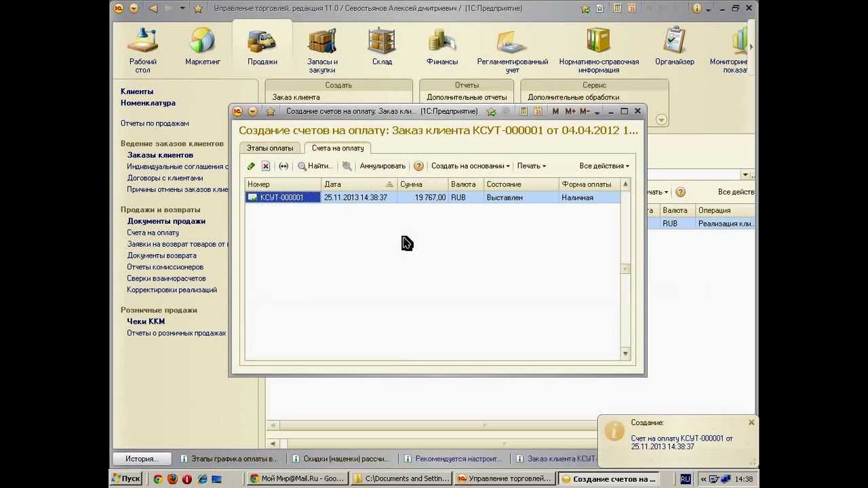Open the Рабочий стол section

pyautogui.click(x=143, y=50)
